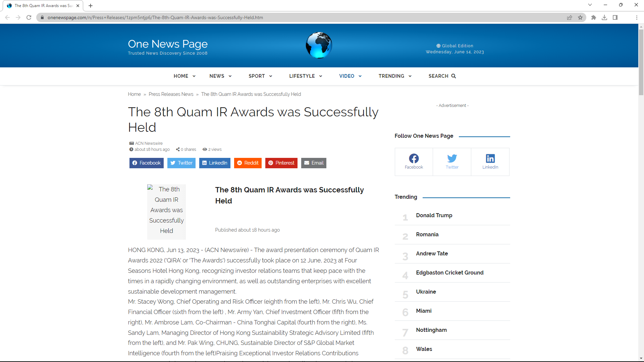The width and height of the screenshot is (644, 362).
Task: Click tab search chevron in title bar
Action: pyautogui.click(x=590, y=5)
